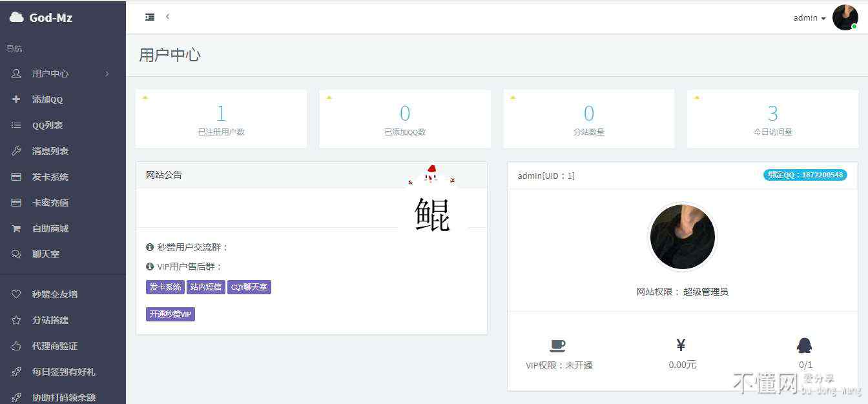Click the card icon beside 卡密充值
The height and width of the screenshot is (404, 868).
[x=16, y=203]
